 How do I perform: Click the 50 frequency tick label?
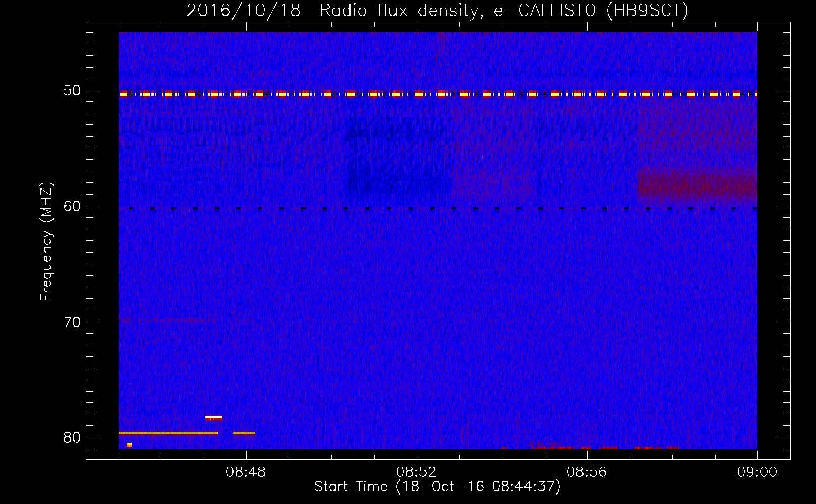click(x=72, y=90)
